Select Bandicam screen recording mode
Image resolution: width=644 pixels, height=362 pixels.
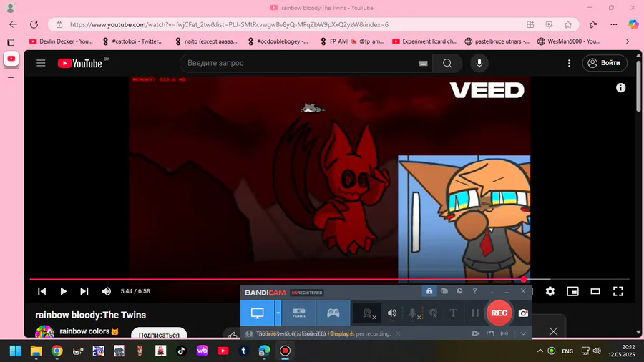coord(257,313)
